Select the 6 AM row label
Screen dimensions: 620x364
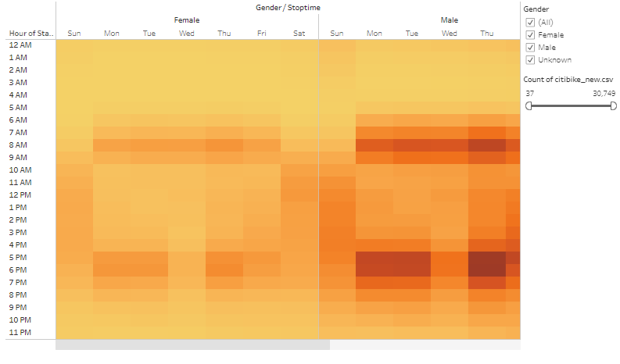18,120
